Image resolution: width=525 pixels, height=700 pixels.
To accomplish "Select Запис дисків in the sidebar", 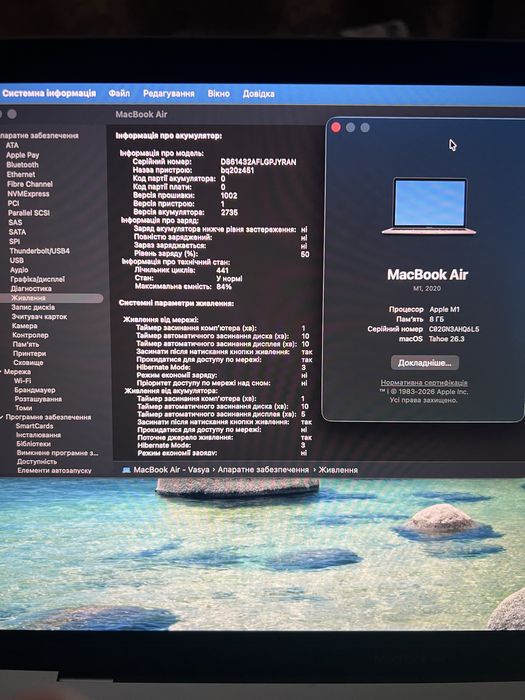I will click(33, 307).
